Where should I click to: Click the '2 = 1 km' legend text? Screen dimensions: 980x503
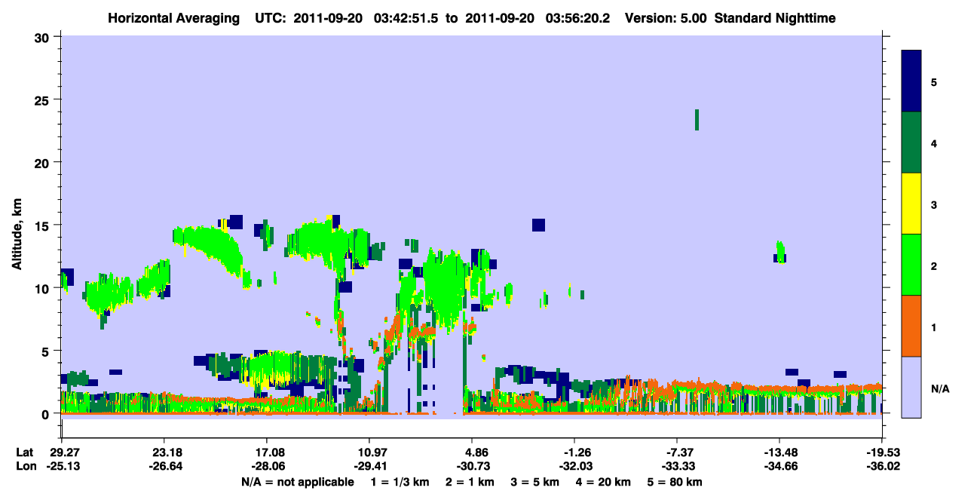click(470, 482)
